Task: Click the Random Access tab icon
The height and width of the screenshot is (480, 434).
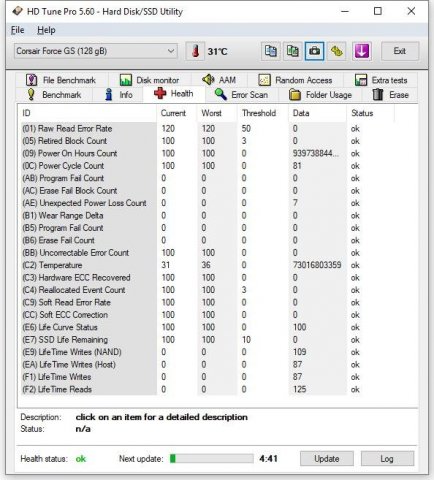Action: [264, 80]
